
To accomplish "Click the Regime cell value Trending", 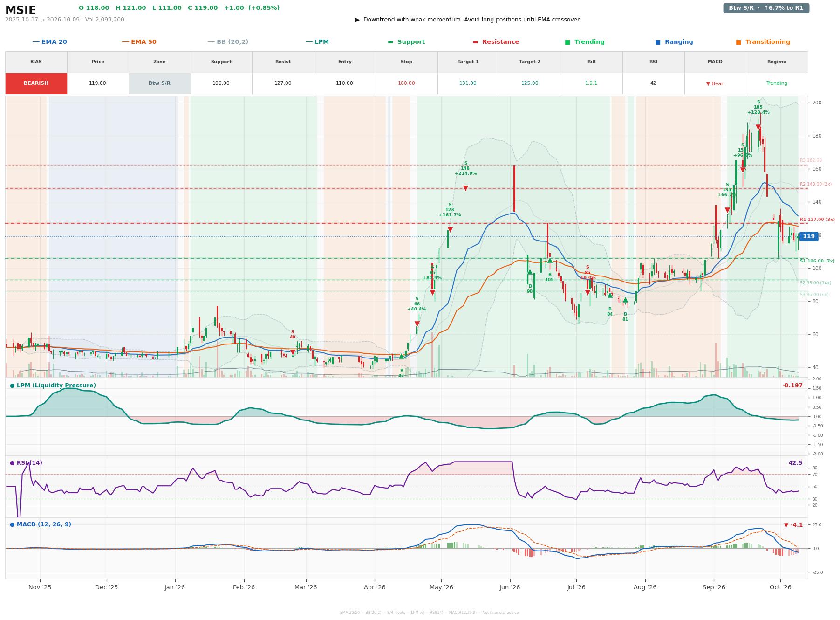I will tap(777, 83).
